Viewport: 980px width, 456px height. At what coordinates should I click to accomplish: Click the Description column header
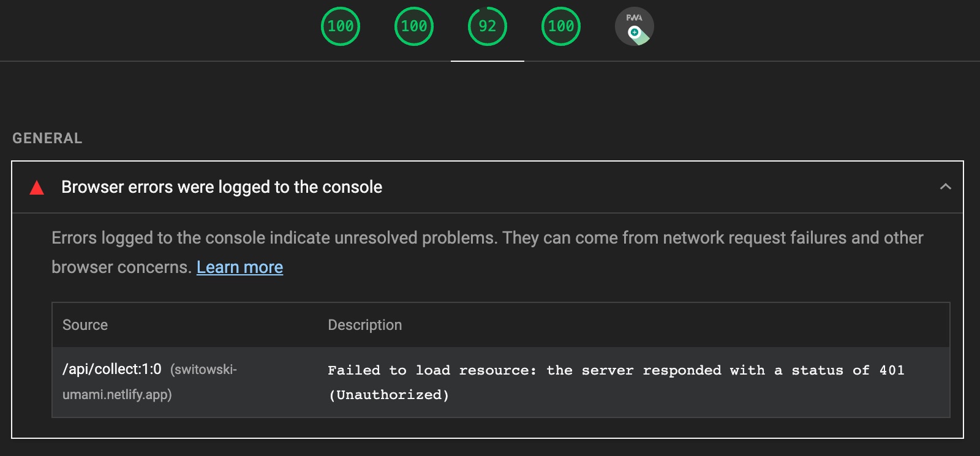pos(366,325)
